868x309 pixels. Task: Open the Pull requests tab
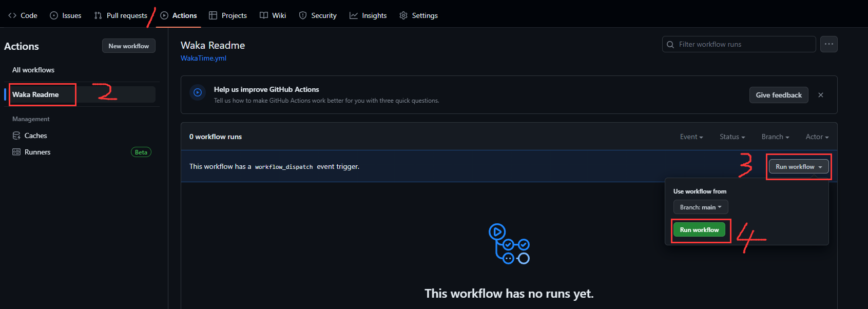[121, 15]
